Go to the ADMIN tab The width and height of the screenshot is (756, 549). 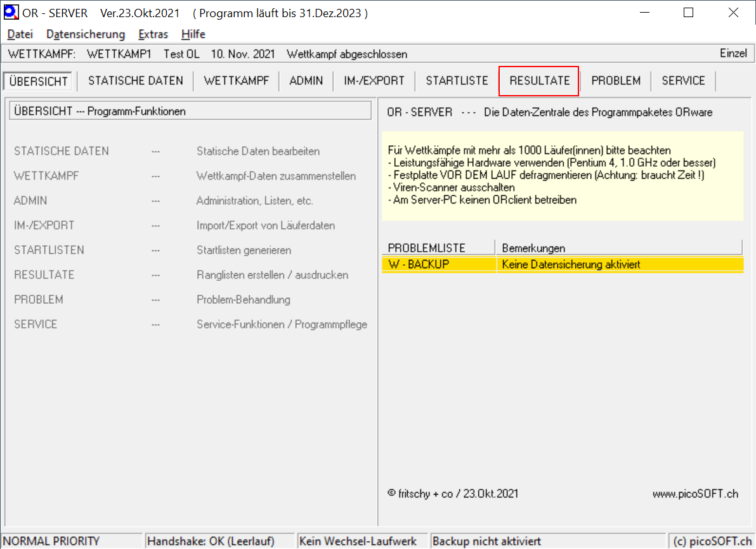pyautogui.click(x=306, y=81)
